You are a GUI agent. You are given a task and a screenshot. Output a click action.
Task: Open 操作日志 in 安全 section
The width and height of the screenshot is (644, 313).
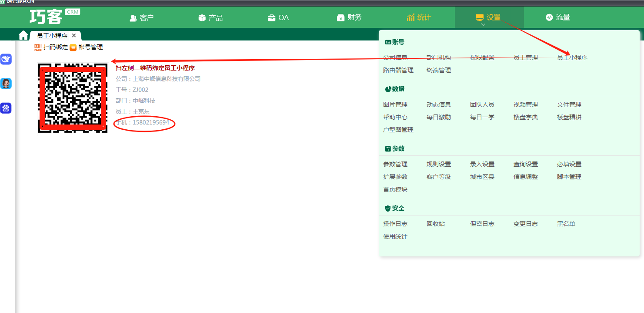tap(395, 224)
